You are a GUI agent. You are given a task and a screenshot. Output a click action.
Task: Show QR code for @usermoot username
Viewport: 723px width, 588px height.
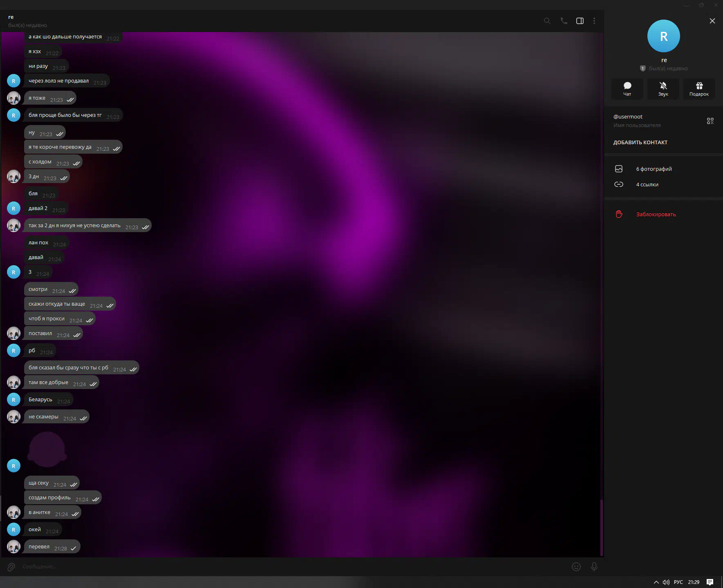click(710, 121)
